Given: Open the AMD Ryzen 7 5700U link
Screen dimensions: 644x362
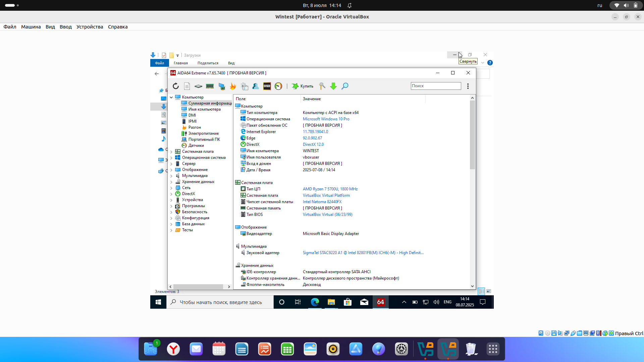Looking at the screenshot, I should pos(330,189).
